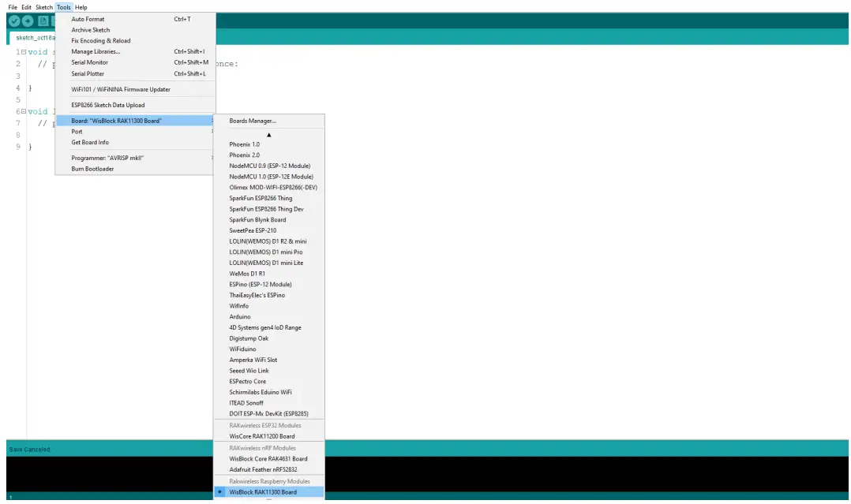The width and height of the screenshot is (851, 504).
Task: Select Phoenix 1.0 board
Action: point(269,144)
